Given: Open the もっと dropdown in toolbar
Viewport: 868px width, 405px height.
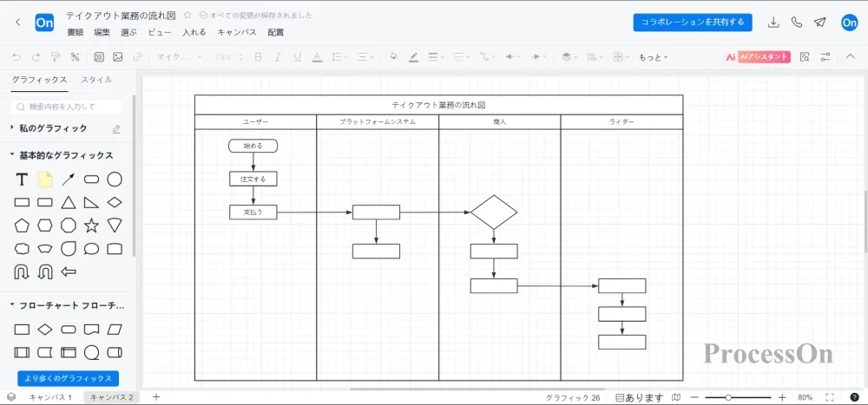Looking at the screenshot, I should (x=653, y=57).
